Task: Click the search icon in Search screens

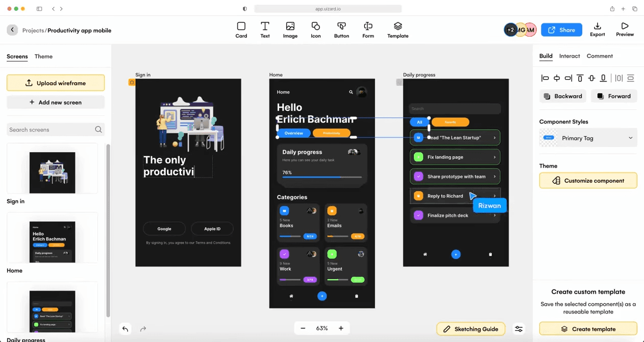Action: (98, 130)
